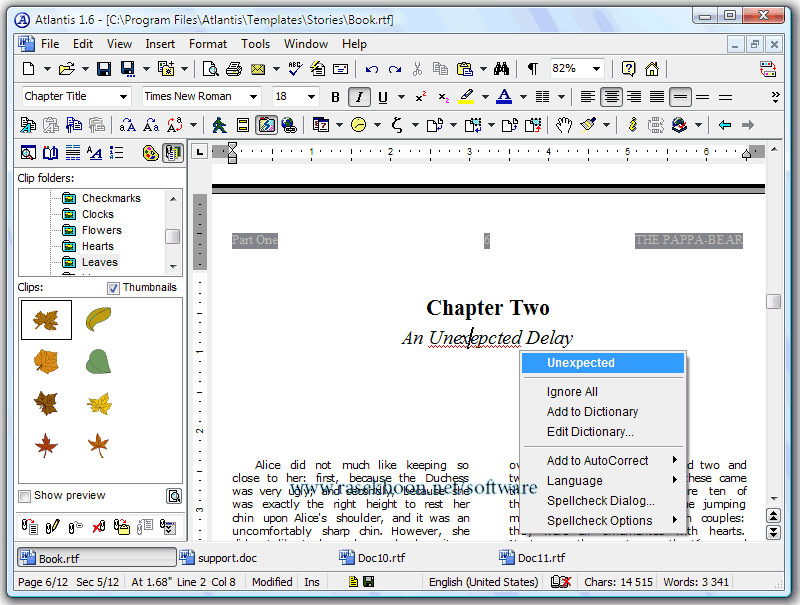
Task: Toggle the Thumbnails checkbox
Action: click(x=113, y=288)
